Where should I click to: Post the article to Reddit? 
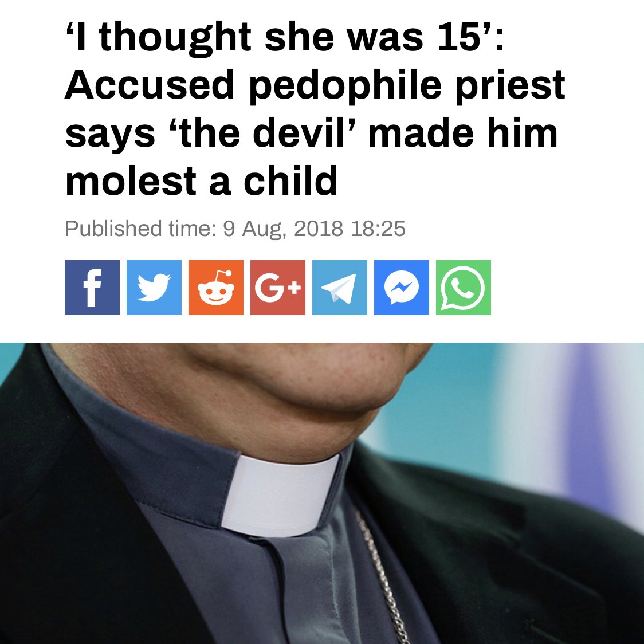pyautogui.click(x=216, y=288)
